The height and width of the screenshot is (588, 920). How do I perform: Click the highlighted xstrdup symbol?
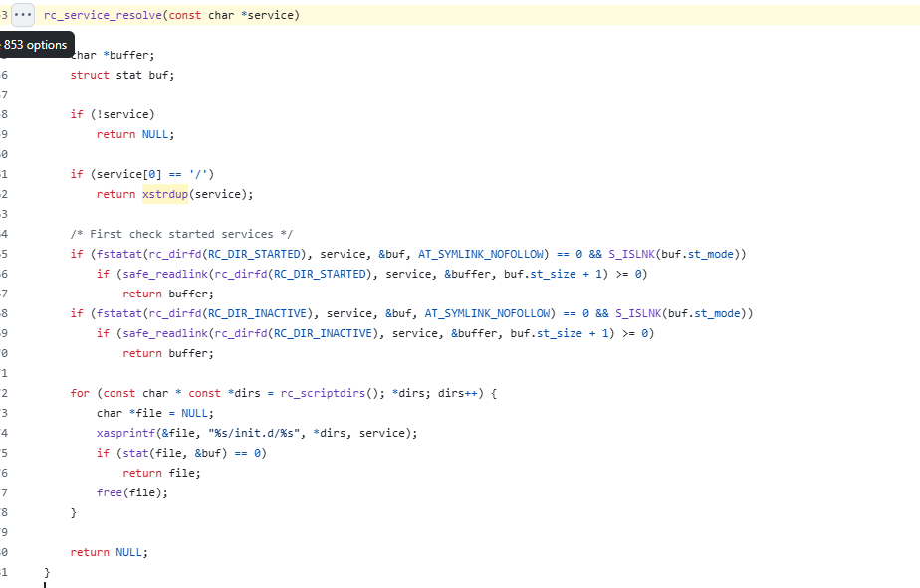coord(165,194)
